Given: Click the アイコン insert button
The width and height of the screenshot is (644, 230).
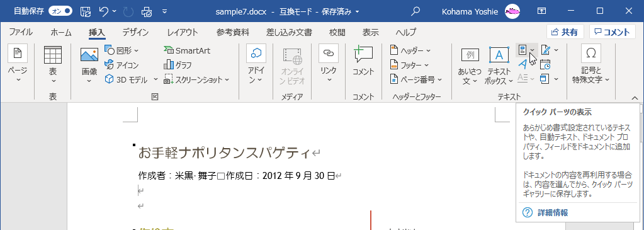Looking at the screenshot, I should (x=122, y=65).
